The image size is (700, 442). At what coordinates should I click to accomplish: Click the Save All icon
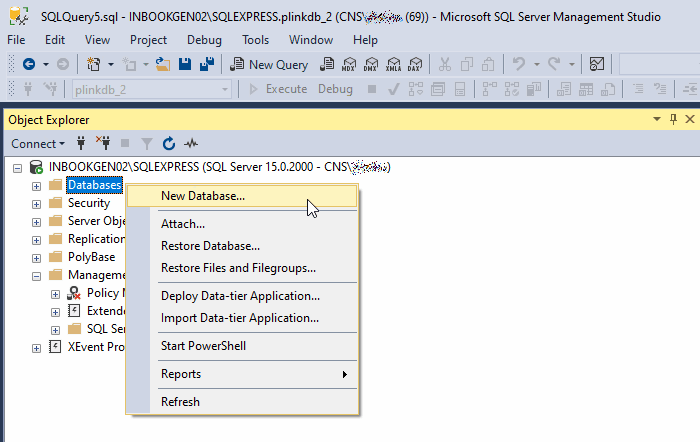point(207,65)
